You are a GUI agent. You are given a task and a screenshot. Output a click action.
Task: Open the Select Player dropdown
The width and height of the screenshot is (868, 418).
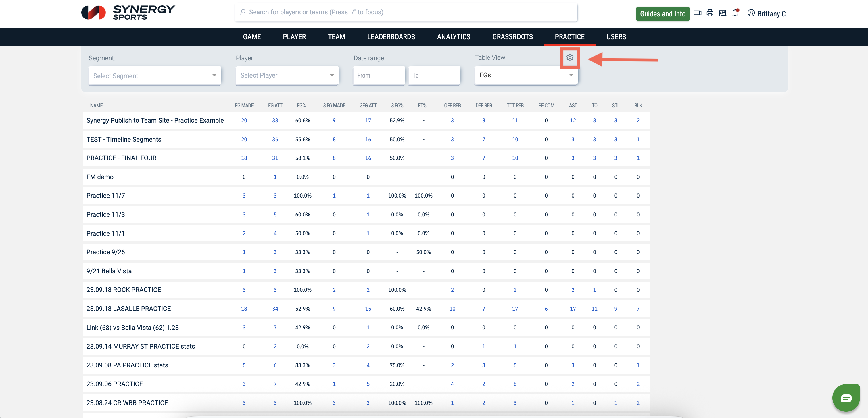[287, 76]
